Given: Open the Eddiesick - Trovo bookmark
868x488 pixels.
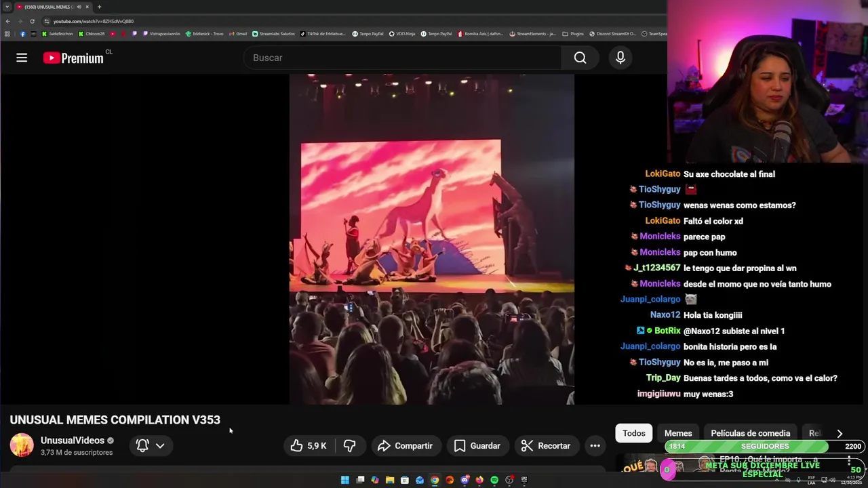Looking at the screenshot, I should (204, 34).
